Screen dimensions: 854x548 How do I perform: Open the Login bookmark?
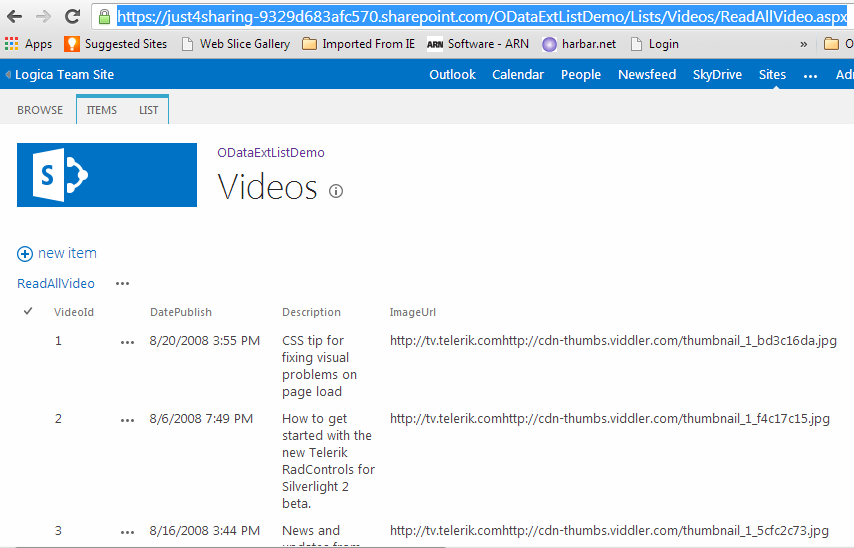[655, 44]
